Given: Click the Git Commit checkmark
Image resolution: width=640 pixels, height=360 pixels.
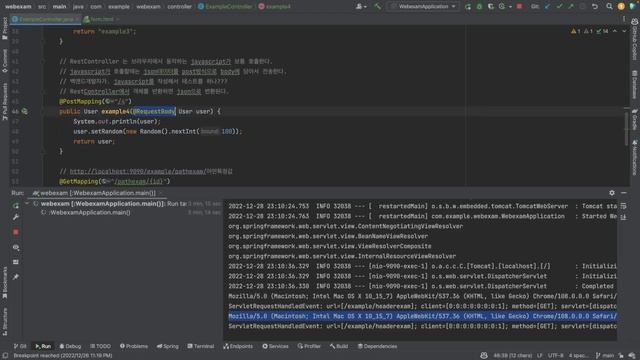Looking at the screenshot, I should pos(559,7).
